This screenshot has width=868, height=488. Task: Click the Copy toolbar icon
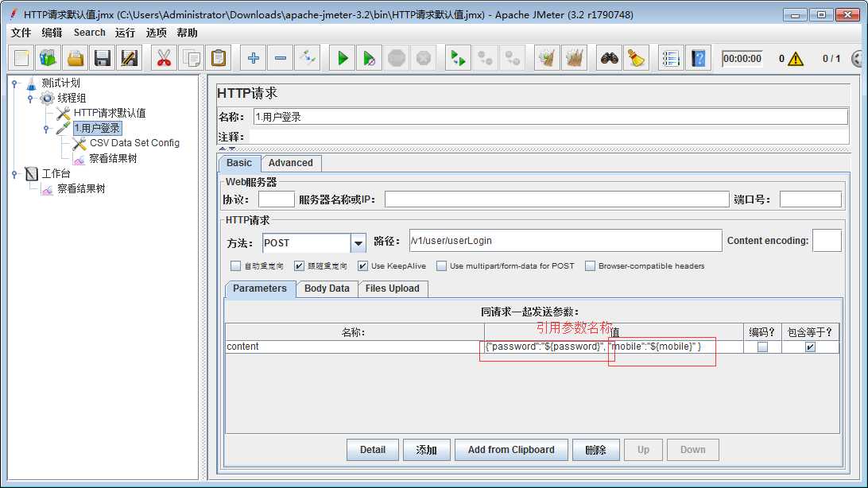pos(192,58)
